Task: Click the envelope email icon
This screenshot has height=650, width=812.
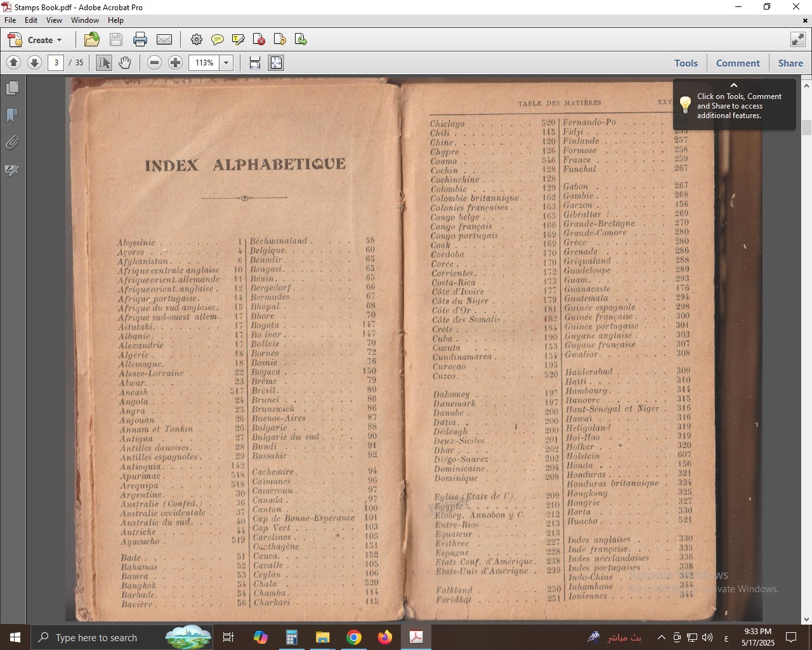Action: pos(164,39)
